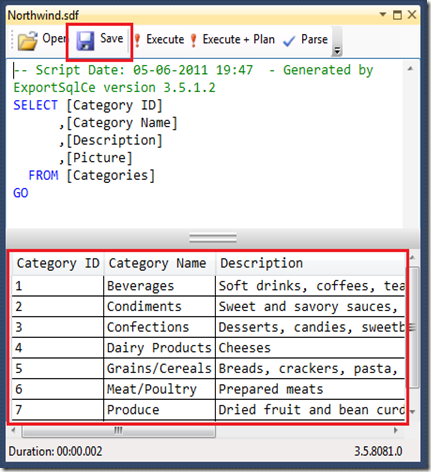This screenshot has height=472, width=431.
Task: Select the Dairy Products cell
Action: pos(160,348)
